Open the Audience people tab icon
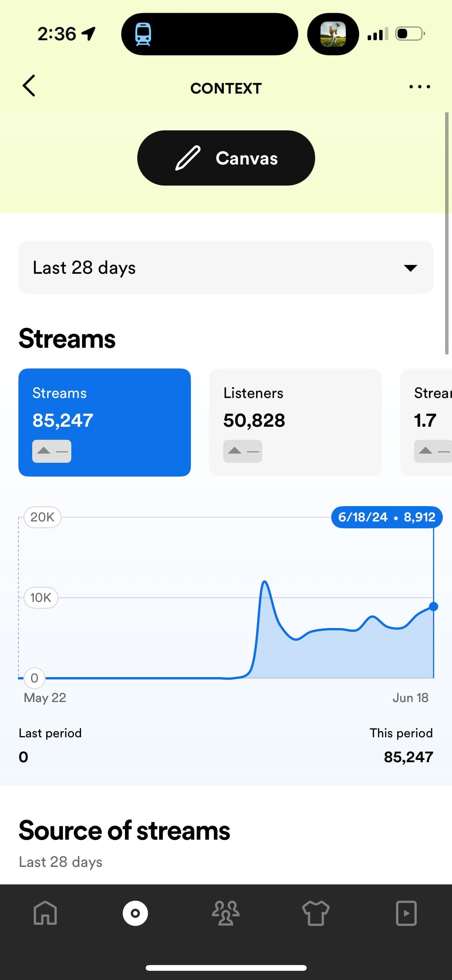 (x=226, y=913)
